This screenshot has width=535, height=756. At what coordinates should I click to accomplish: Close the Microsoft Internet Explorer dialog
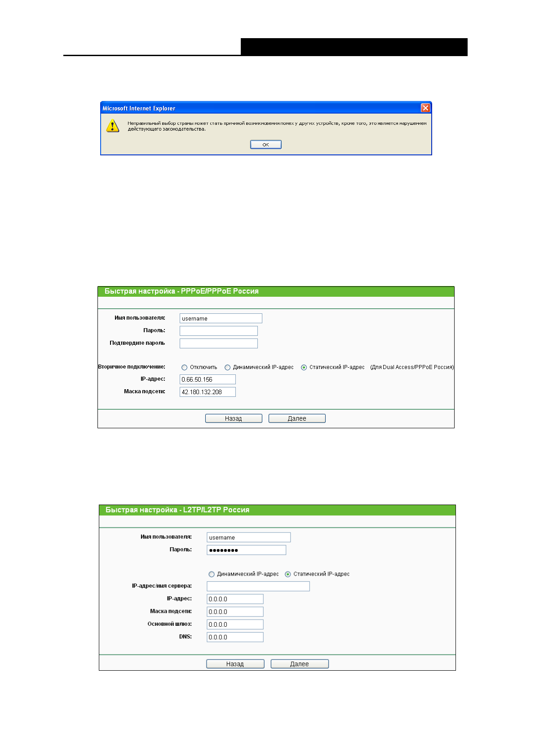coord(425,108)
